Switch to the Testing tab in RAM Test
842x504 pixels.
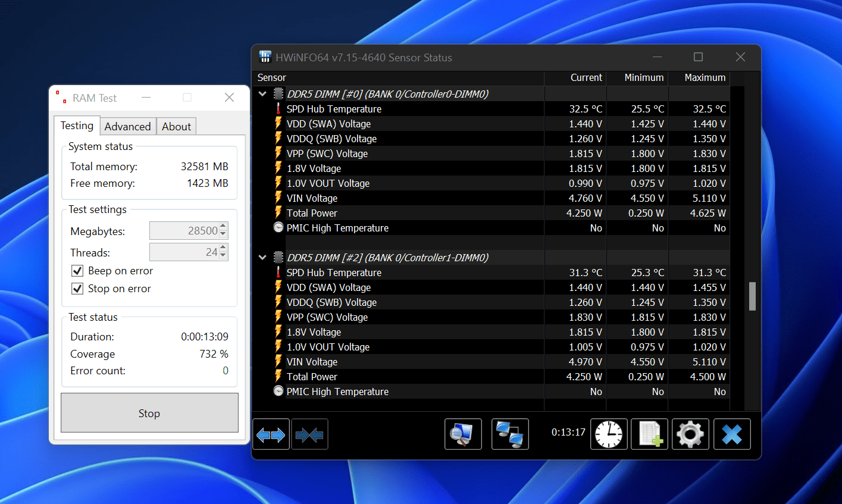click(x=77, y=126)
